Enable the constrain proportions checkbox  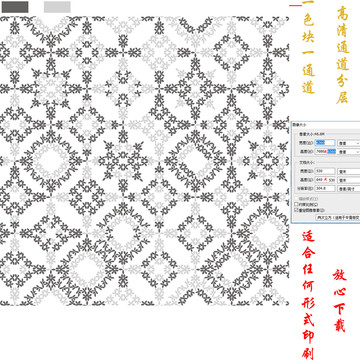296,204
